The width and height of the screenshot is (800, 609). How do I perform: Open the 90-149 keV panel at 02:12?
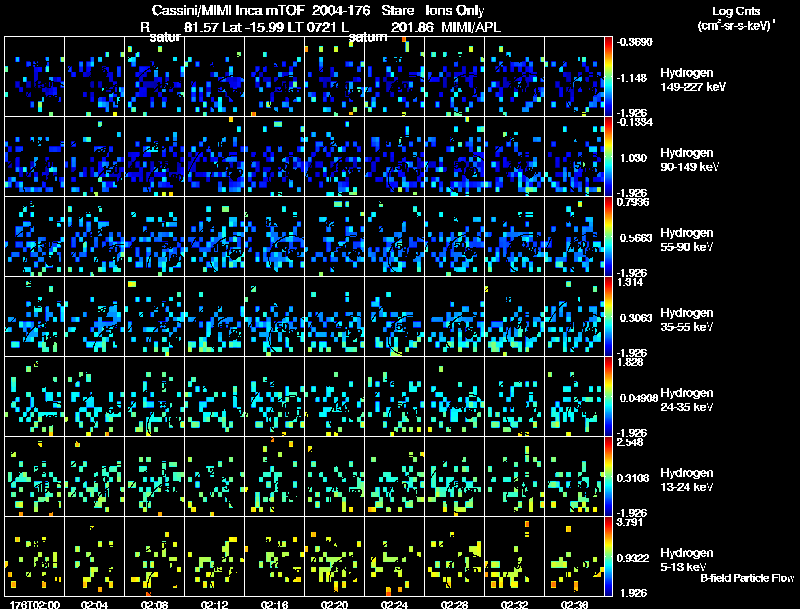click(215, 157)
